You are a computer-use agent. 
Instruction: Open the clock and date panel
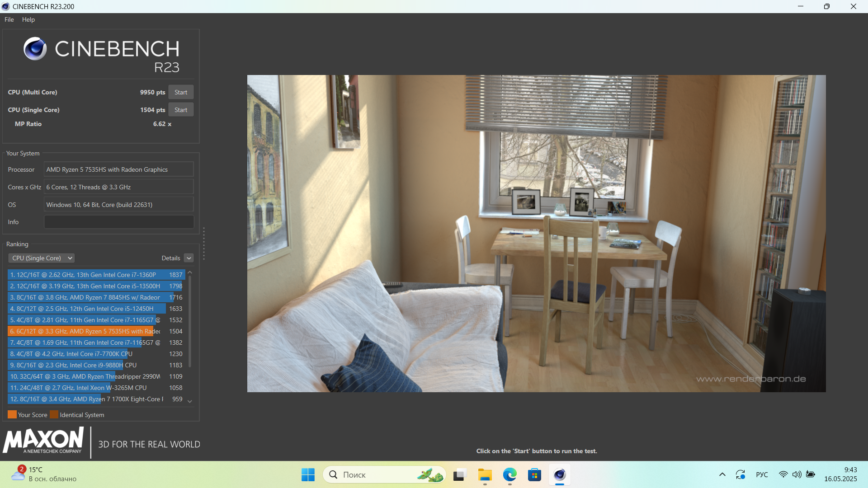click(840, 474)
